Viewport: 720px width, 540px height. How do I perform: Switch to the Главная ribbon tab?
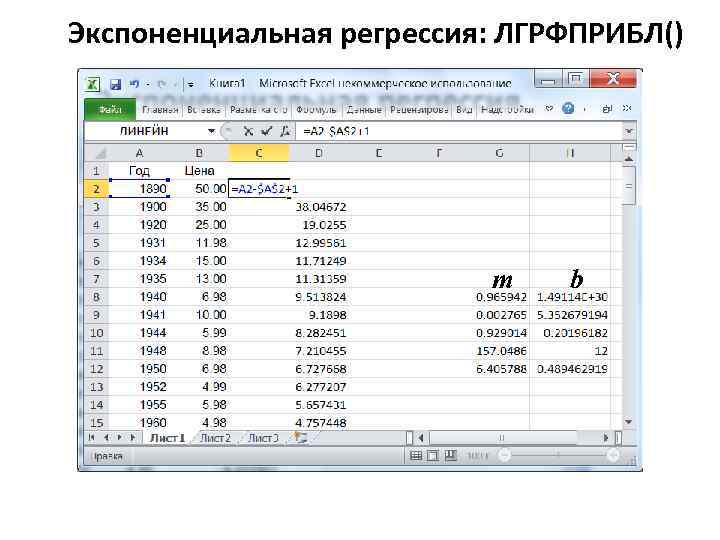pyautogui.click(x=160, y=109)
